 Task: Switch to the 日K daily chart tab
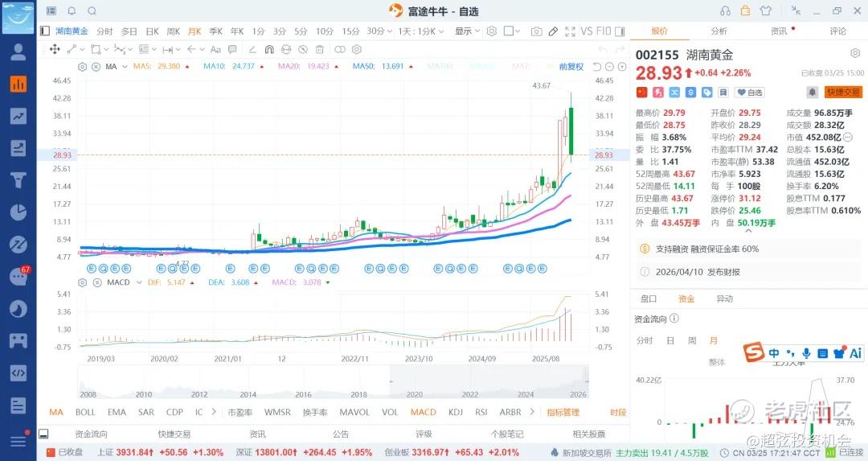pos(152,31)
